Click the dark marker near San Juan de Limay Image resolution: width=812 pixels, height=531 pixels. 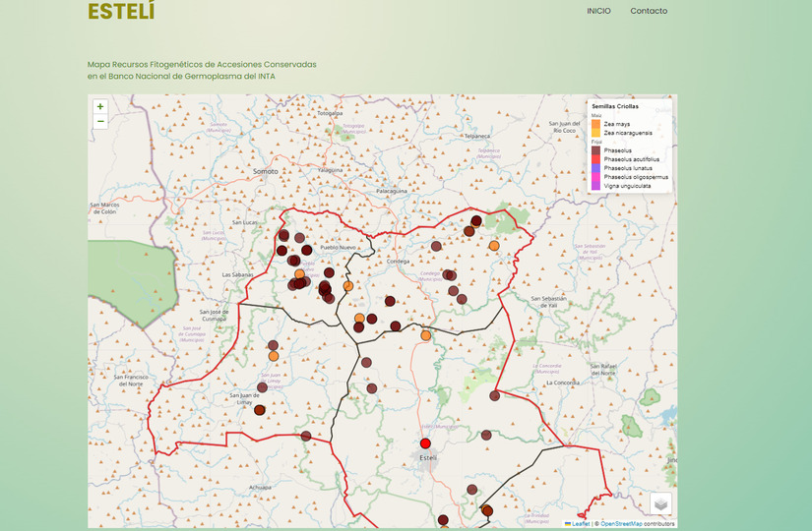pyautogui.click(x=260, y=410)
